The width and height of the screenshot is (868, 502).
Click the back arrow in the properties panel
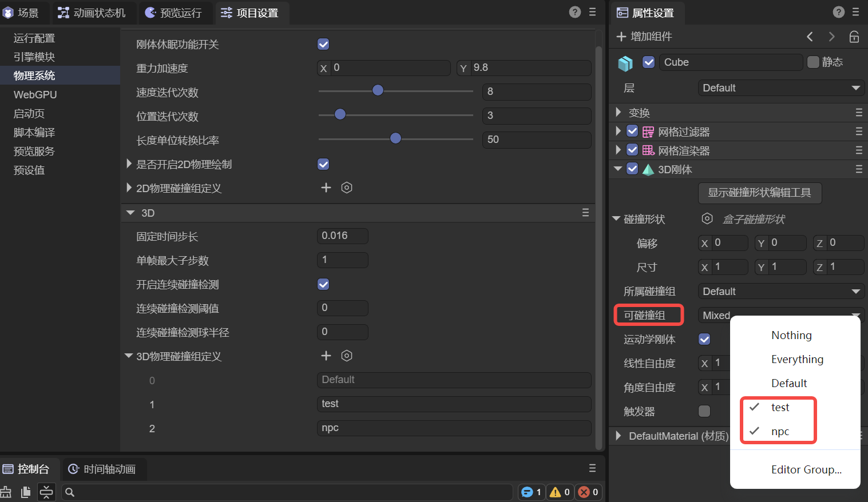pyautogui.click(x=810, y=37)
